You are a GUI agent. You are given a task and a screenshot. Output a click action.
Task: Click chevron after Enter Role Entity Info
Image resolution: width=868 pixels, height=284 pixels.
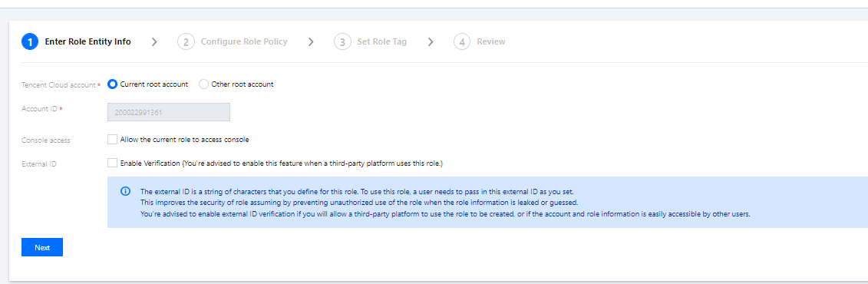[154, 42]
